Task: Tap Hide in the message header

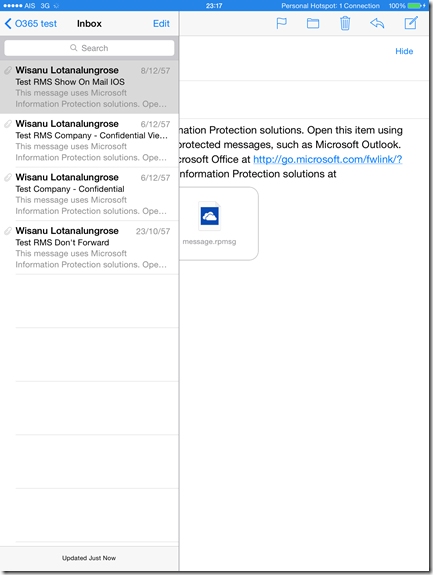Action: [404, 51]
